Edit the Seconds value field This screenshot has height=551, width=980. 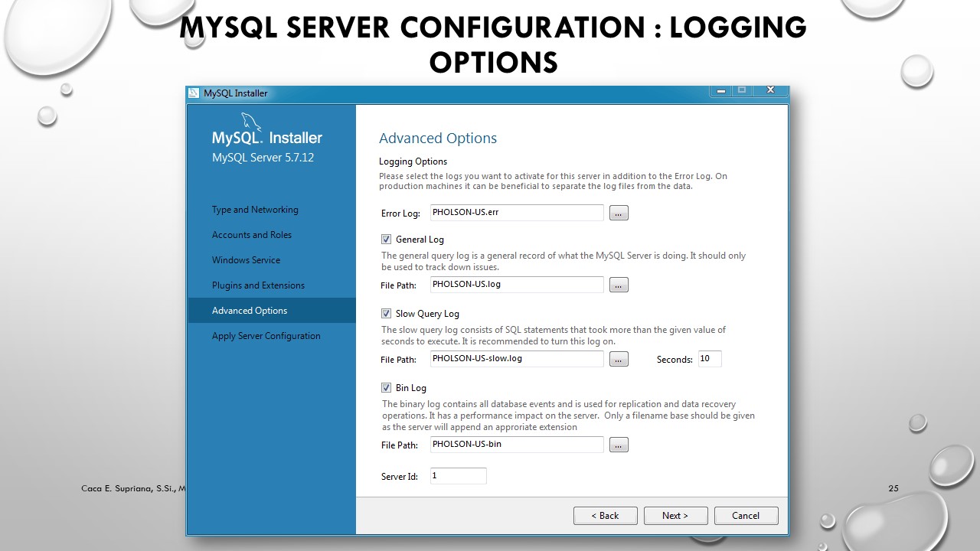click(x=710, y=359)
